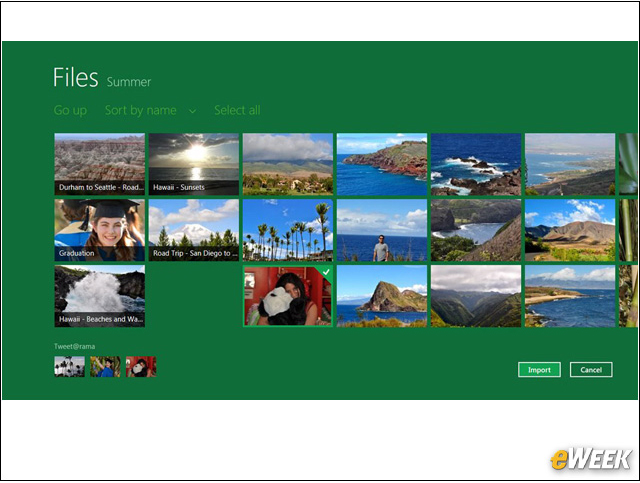Click the Import button

(539, 369)
